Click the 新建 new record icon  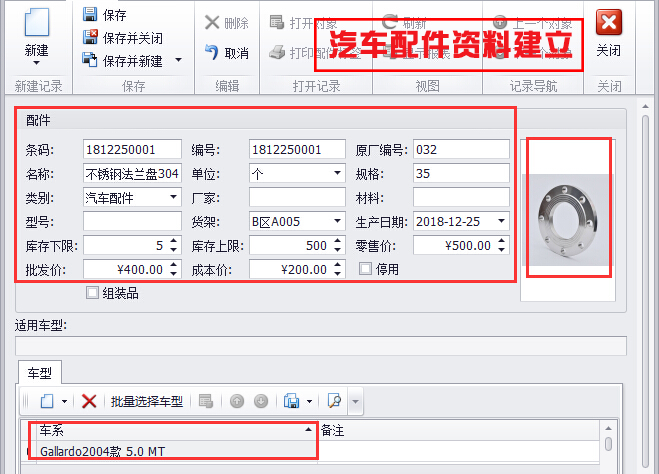point(36,24)
